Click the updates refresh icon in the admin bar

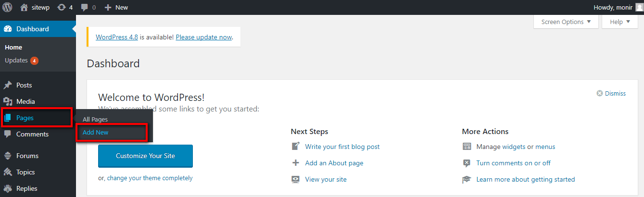[62, 7]
